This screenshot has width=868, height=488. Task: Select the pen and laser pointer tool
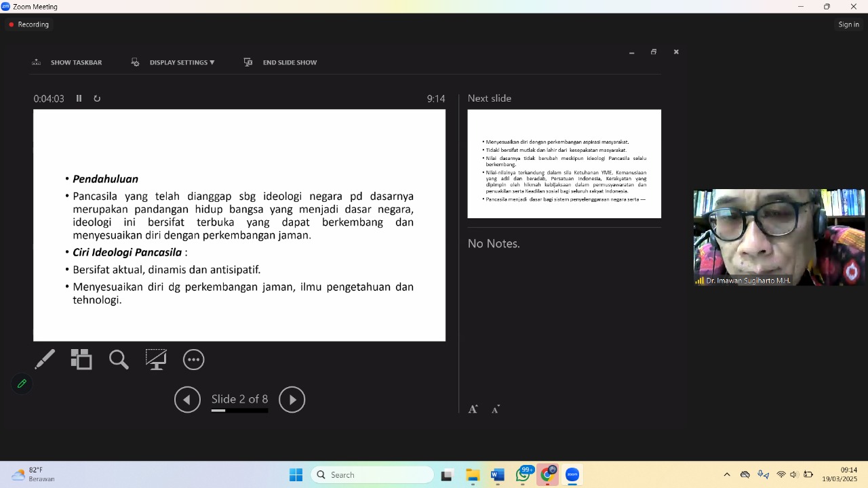(45, 359)
